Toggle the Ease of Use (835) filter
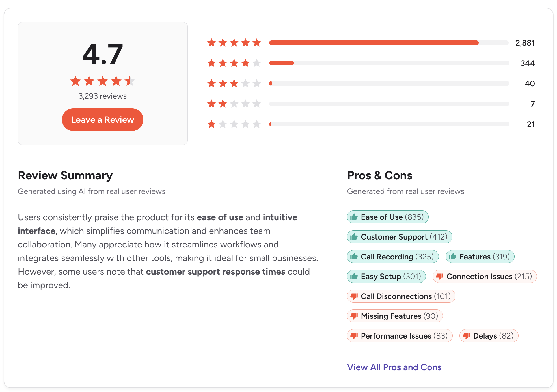Image resolution: width=557 pixels, height=392 pixels. (387, 217)
